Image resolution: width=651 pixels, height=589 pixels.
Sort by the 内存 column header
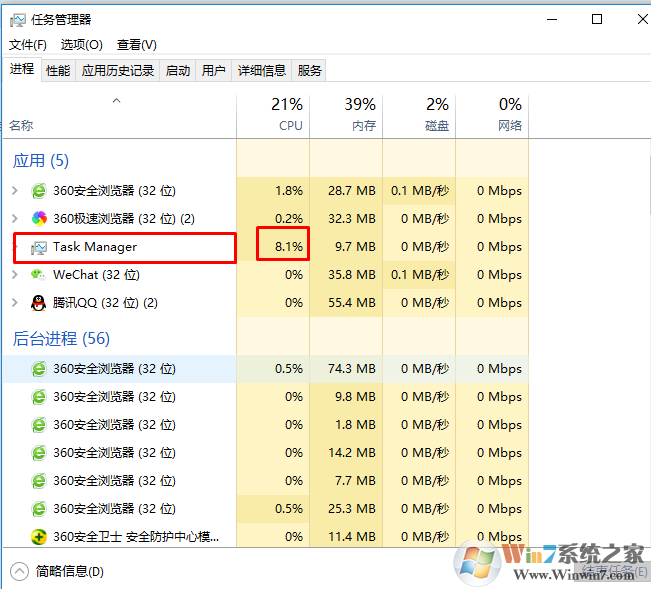click(346, 117)
